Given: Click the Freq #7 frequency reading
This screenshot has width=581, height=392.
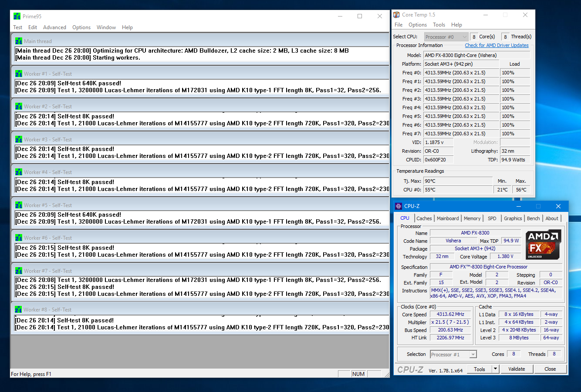Looking at the screenshot, I should [x=461, y=134].
